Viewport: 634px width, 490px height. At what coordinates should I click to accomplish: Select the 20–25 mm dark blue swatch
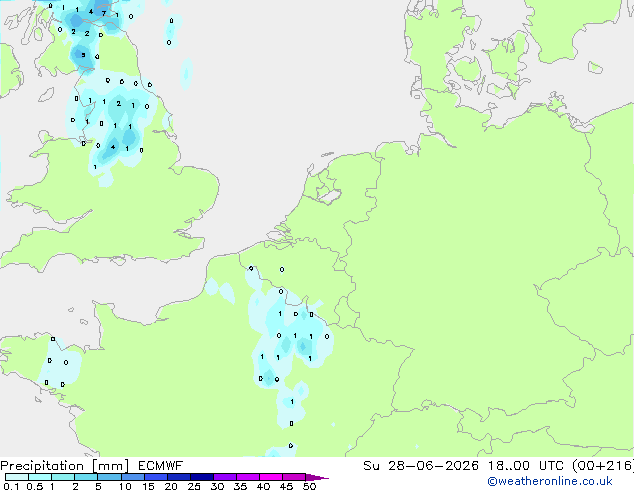click(x=178, y=477)
